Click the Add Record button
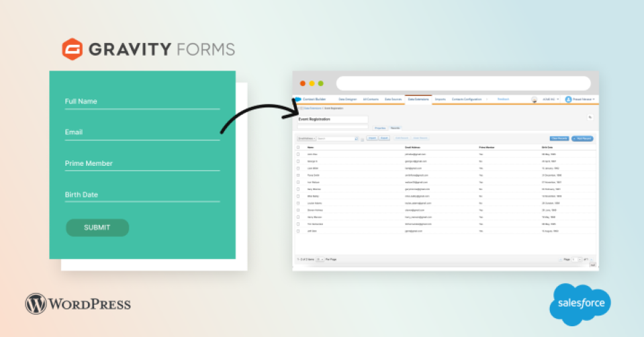 pyautogui.click(x=582, y=139)
